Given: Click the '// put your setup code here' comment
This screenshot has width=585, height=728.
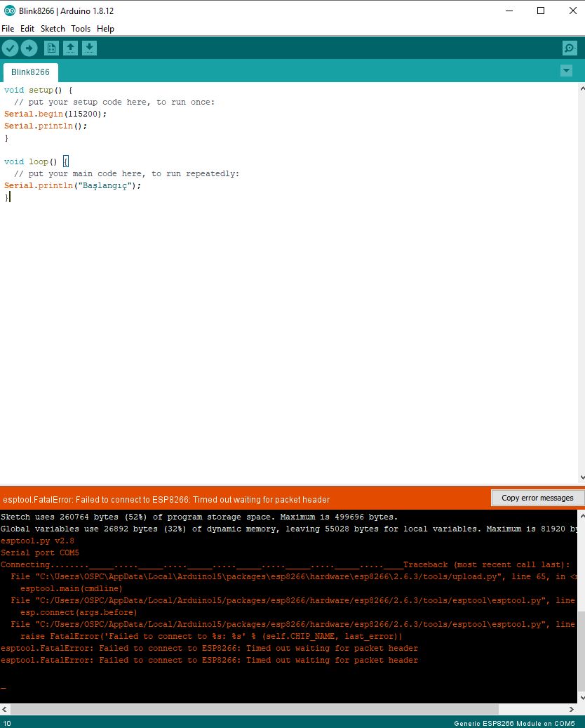Looking at the screenshot, I should [114, 102].
